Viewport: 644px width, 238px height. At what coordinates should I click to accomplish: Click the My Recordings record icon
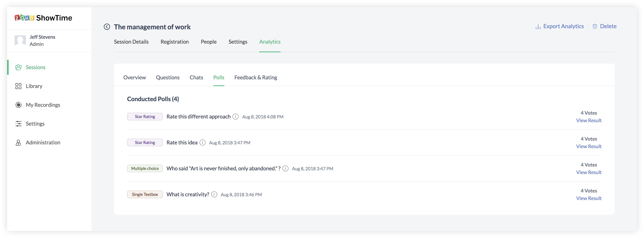pyautogui.click(x=18, y=105)
